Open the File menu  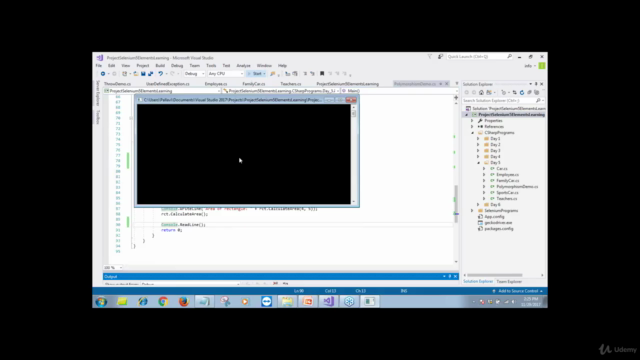tap(99, 66)
